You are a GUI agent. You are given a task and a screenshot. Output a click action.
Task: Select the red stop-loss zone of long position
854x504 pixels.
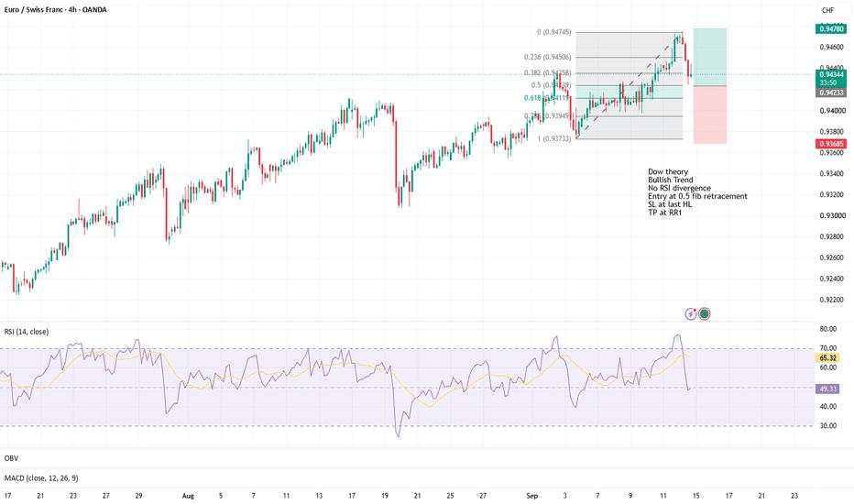(x=709, y=115)
